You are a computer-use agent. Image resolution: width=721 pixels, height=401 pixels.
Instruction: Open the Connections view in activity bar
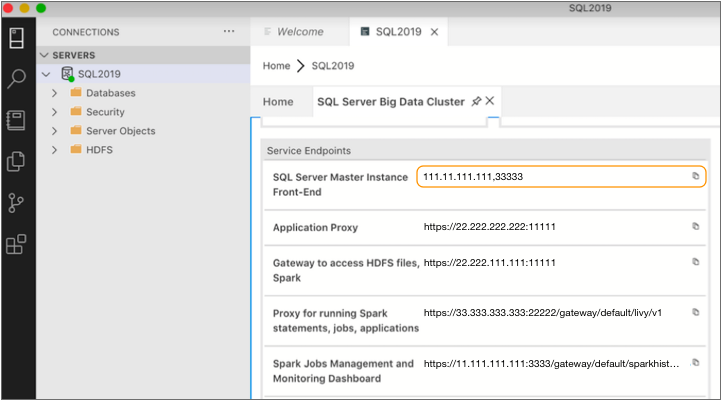(16, 39)
